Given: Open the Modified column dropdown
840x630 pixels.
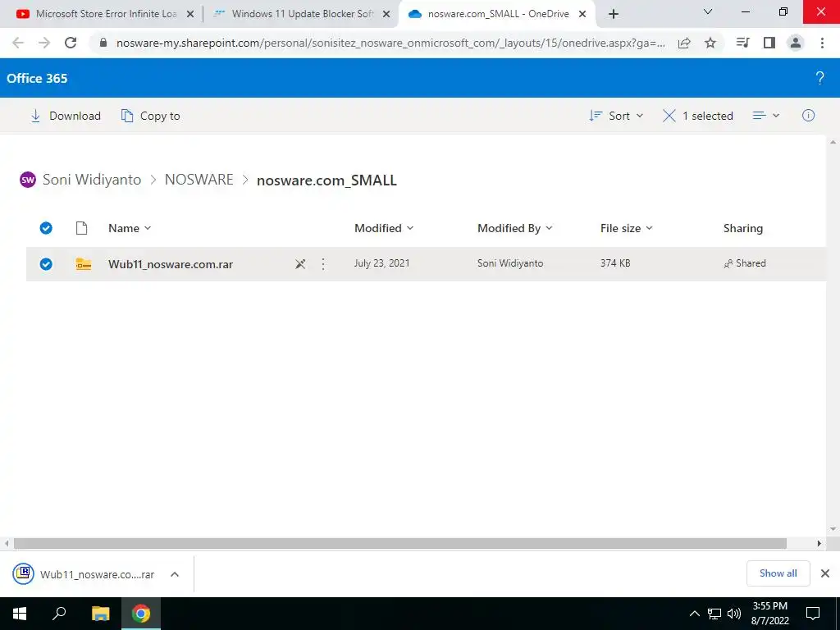Looking at the screenshot, I should 384,228.
